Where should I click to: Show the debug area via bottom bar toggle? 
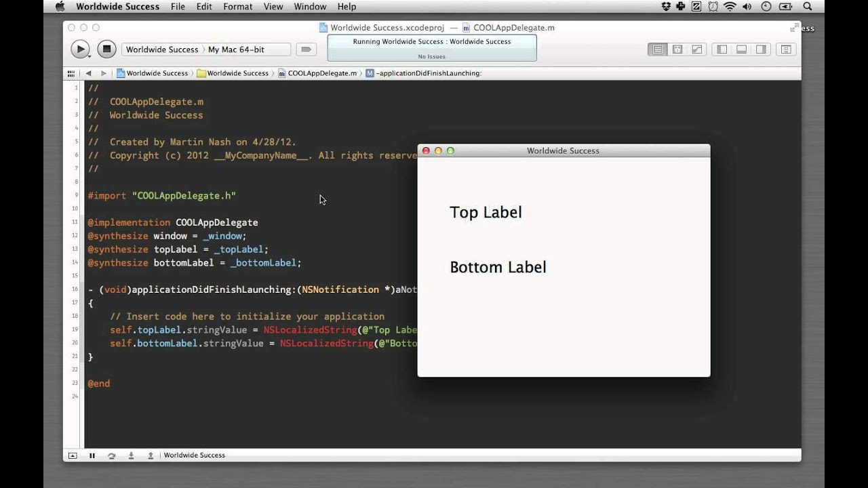coord(73,455)
